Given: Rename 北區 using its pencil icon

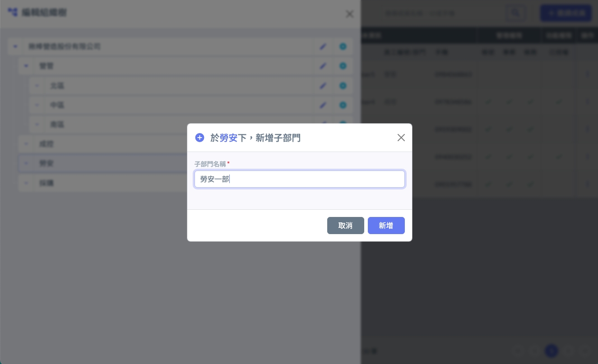Looking at the screenshot, I should pos(323,86).
